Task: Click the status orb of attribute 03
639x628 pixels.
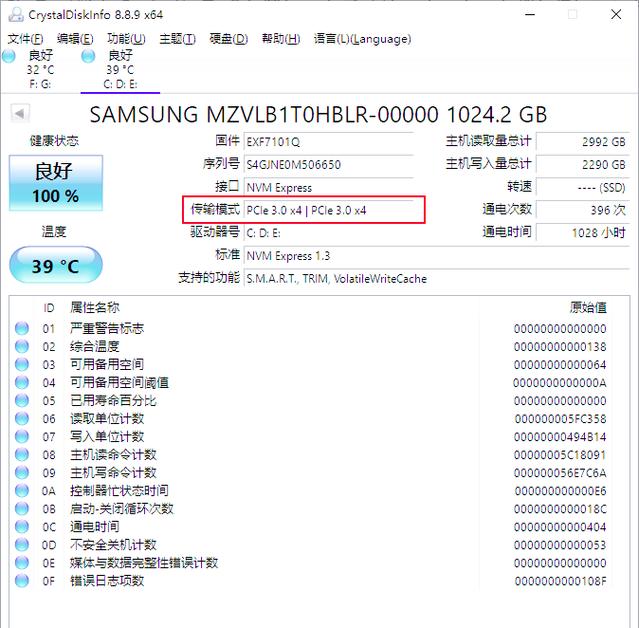Action: coord(22,364)
